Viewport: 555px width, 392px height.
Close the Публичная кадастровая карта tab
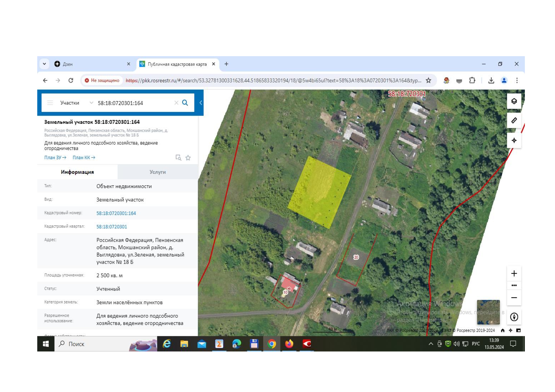(214, 64)
